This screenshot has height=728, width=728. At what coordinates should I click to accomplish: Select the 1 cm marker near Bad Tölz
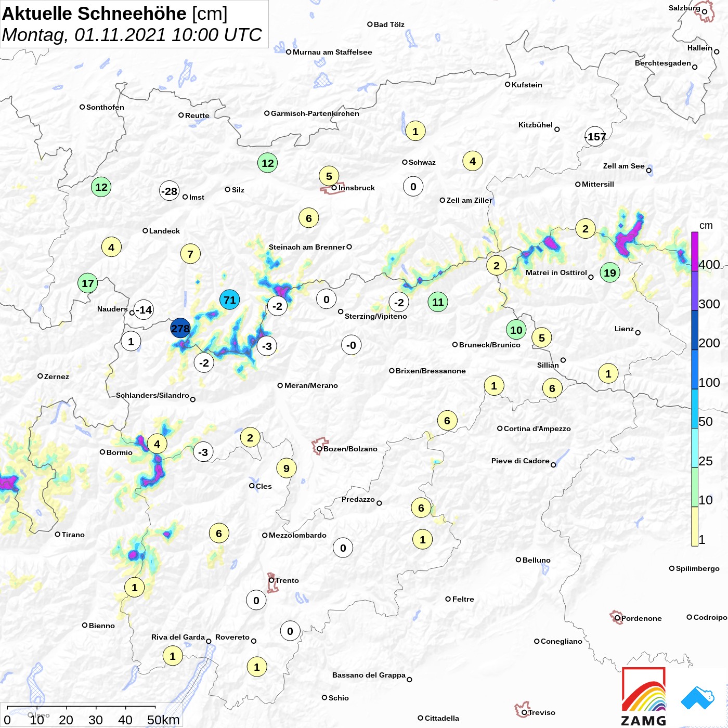(415, 131)
